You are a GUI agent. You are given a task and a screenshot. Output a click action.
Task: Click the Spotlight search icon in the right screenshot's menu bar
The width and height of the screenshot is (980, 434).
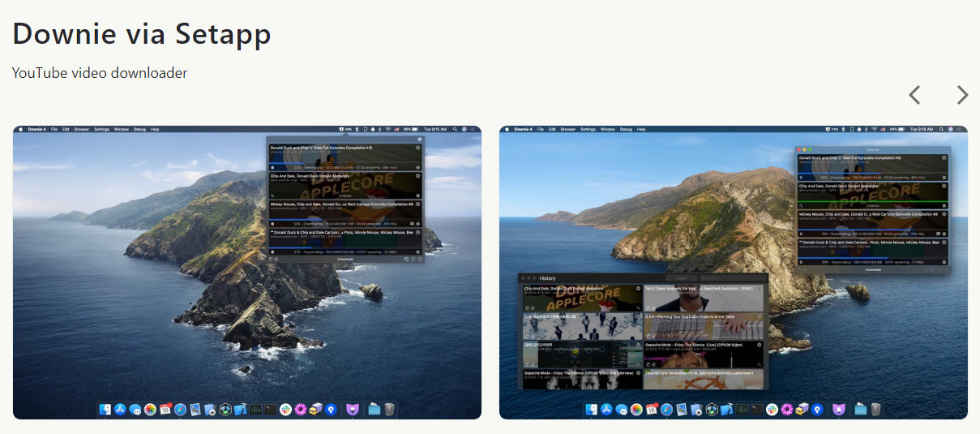coord(942,129)
